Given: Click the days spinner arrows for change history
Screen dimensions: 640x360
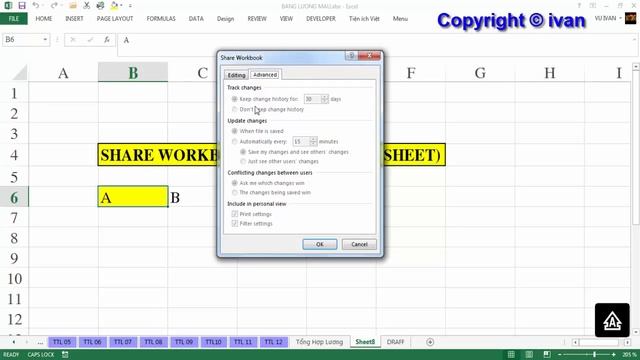Looking at the screenshot, I should point(324,99).
